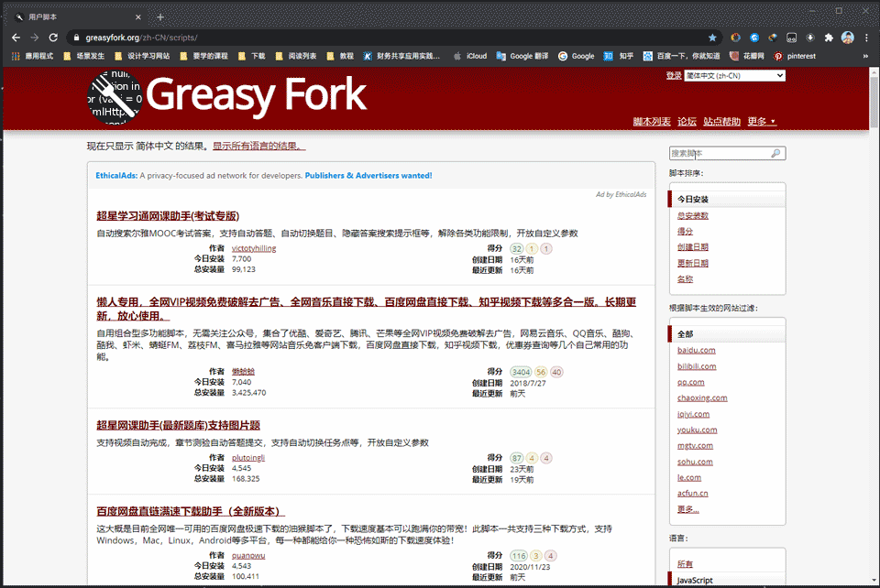Select the 所有 language filter
880x588 pixels.
click(x=685, y=564)
